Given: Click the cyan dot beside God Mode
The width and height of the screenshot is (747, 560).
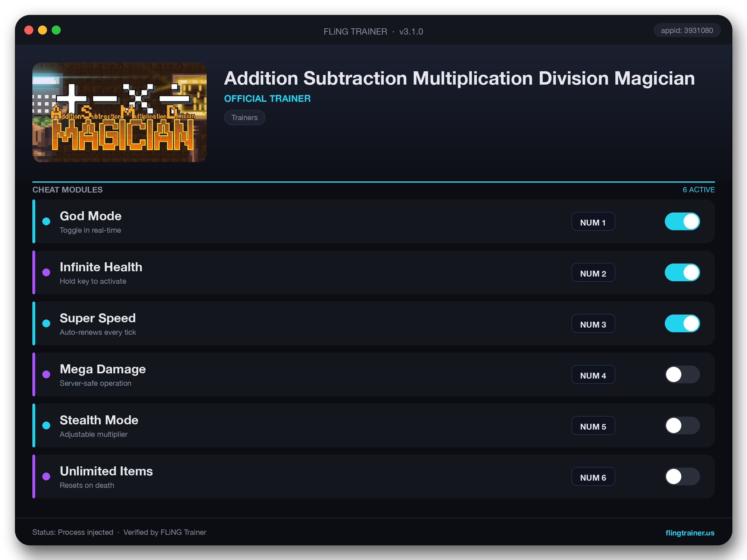Looking at the screenshot, I should pyautogui.click(x=46, y=222).
